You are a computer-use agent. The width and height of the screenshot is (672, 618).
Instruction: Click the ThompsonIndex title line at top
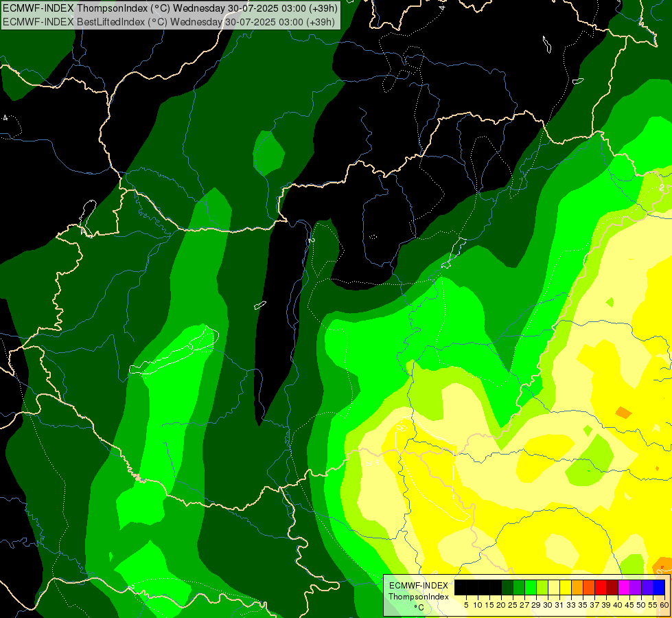coord(170,8)
